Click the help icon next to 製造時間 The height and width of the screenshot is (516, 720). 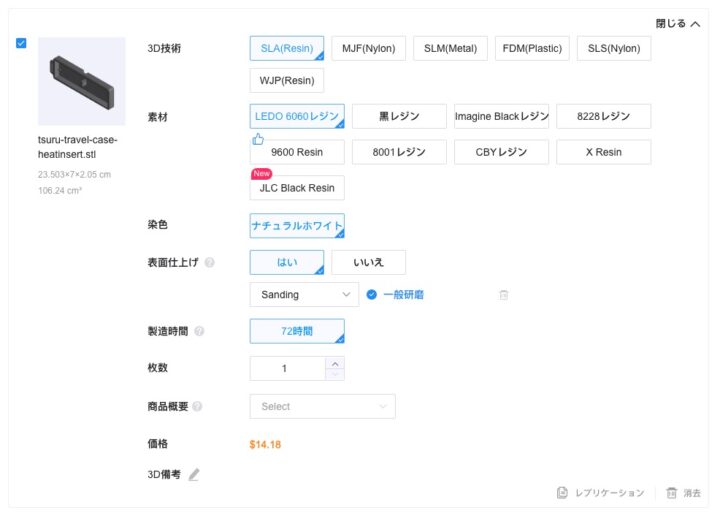pyautogui.click(x=199, y=331)
